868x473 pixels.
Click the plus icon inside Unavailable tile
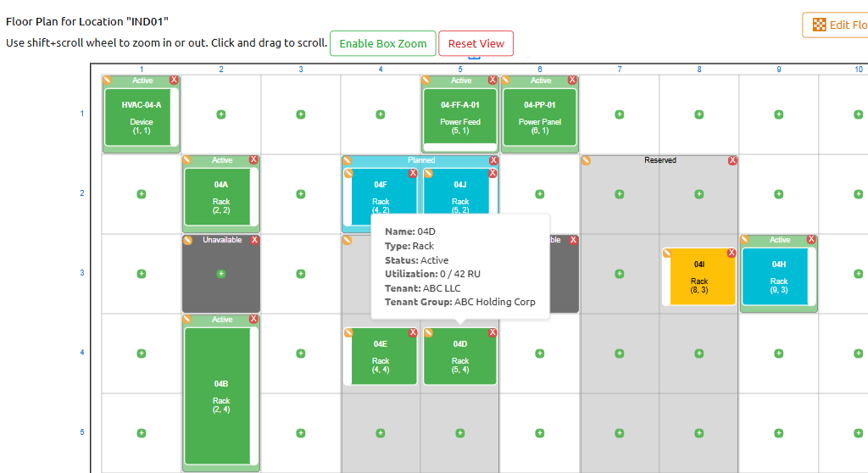pyautogui.click(x=221, y=274)
